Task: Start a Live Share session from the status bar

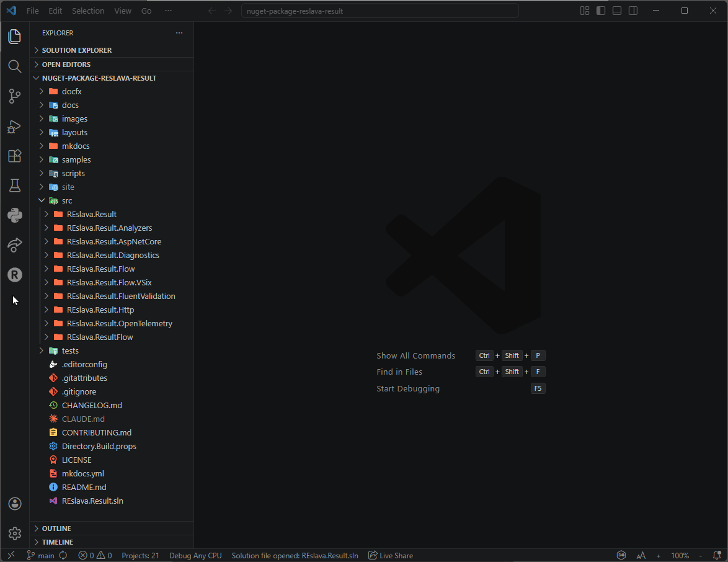Action: (x=390, y=555)
